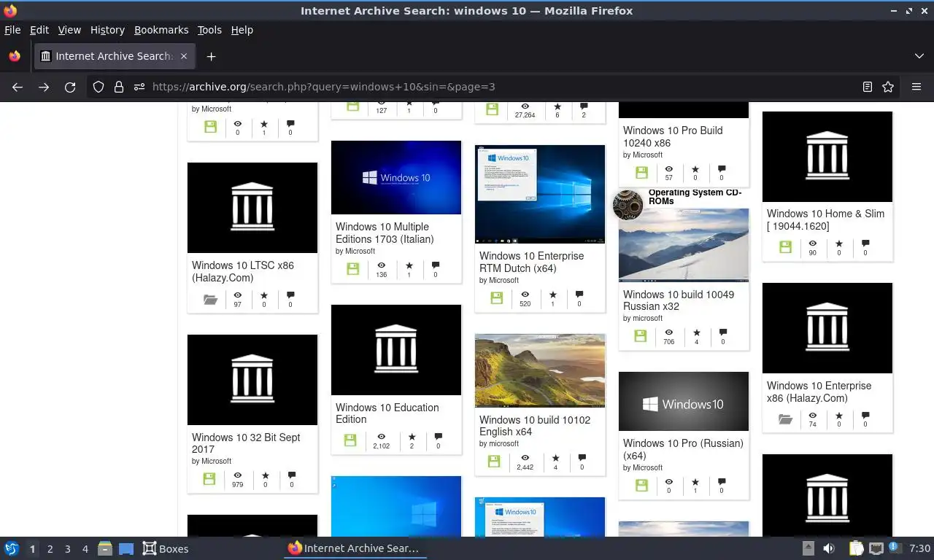Go back to the previous page
Viewport: 934px width, 560px height.
click(18, 87)
